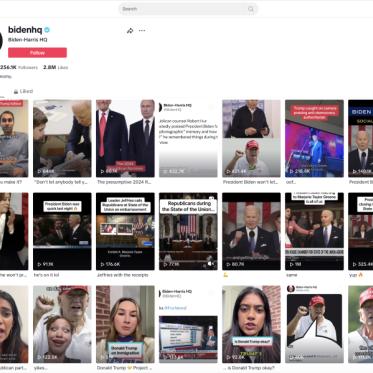Click the lock icon on Liked tab
373x373 pixels.
(16, 91)
